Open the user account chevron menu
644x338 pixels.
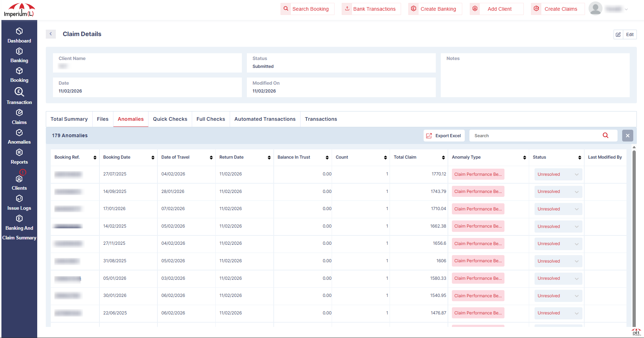pyautogui.click(x=626, y=9)
